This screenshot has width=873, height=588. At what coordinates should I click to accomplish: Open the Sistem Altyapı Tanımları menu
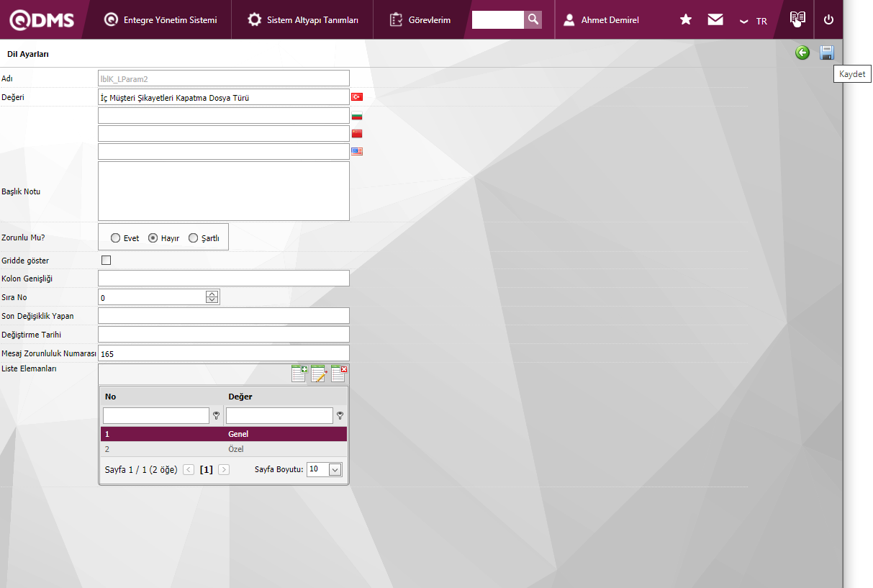click(x=303, y=20)
